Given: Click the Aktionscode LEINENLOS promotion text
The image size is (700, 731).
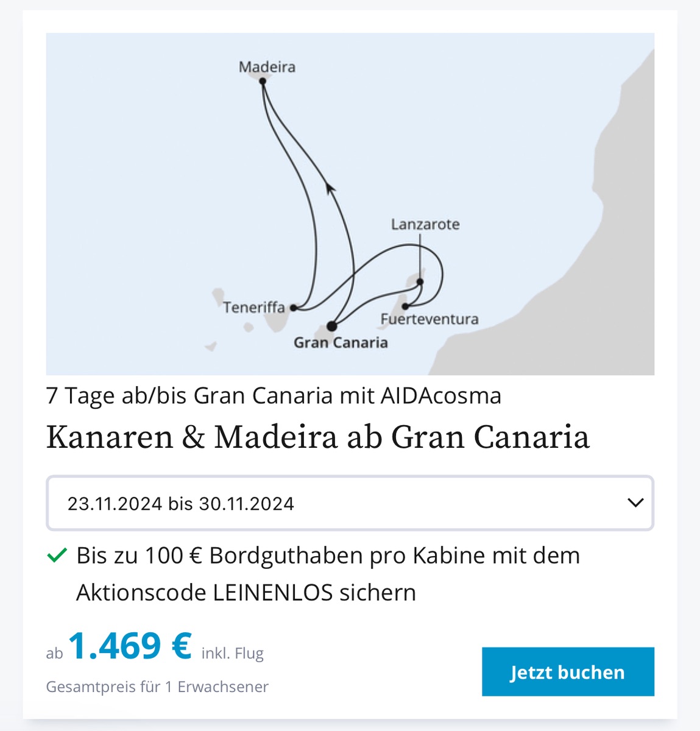Looking at the screenshot, I should 246,592.
